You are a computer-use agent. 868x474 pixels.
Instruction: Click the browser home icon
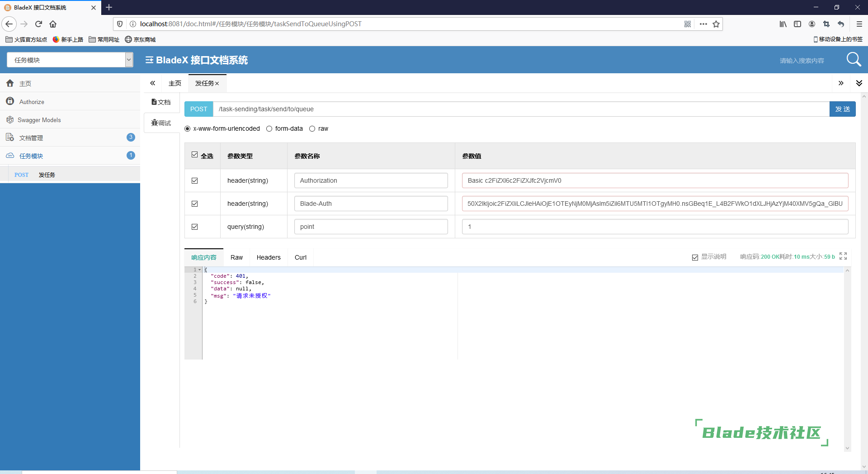click(x=53, y=24)
